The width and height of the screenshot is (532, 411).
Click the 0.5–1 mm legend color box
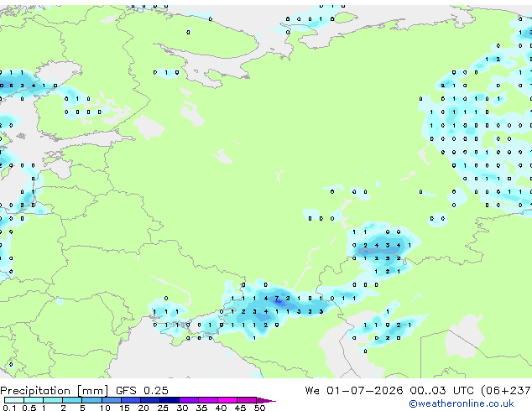[x=34, y=400]
